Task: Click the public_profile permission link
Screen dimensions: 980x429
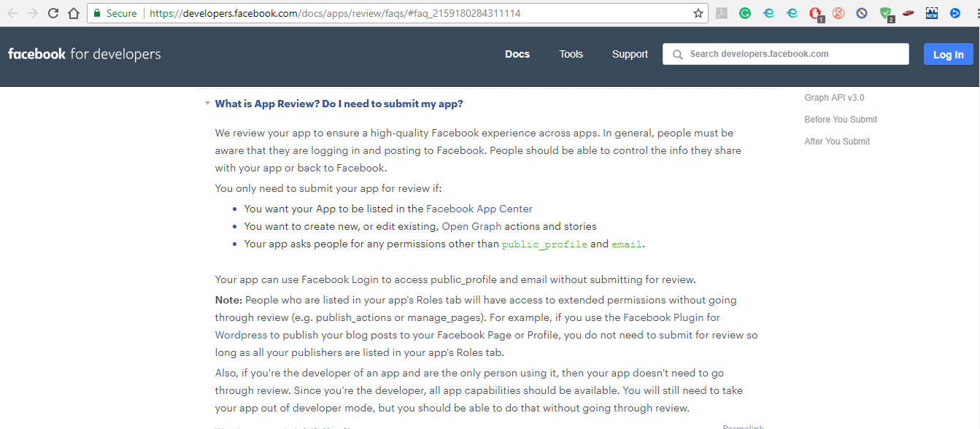Action: 544,244
